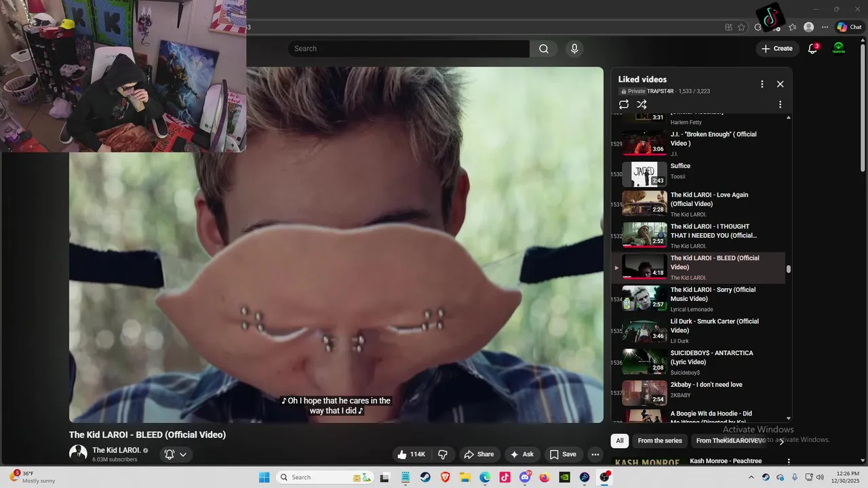Open the Suffice thumbnail showing 2:43
This screenshot has height=488, width=868.
pos(644,174)
